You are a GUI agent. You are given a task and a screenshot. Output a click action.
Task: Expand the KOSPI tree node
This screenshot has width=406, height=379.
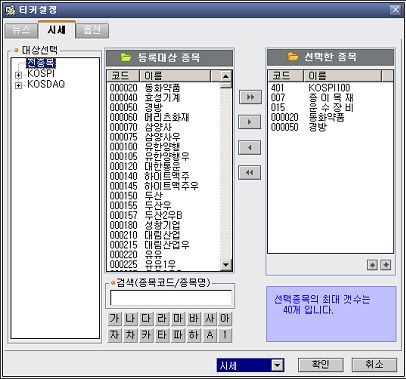[19, 75]
